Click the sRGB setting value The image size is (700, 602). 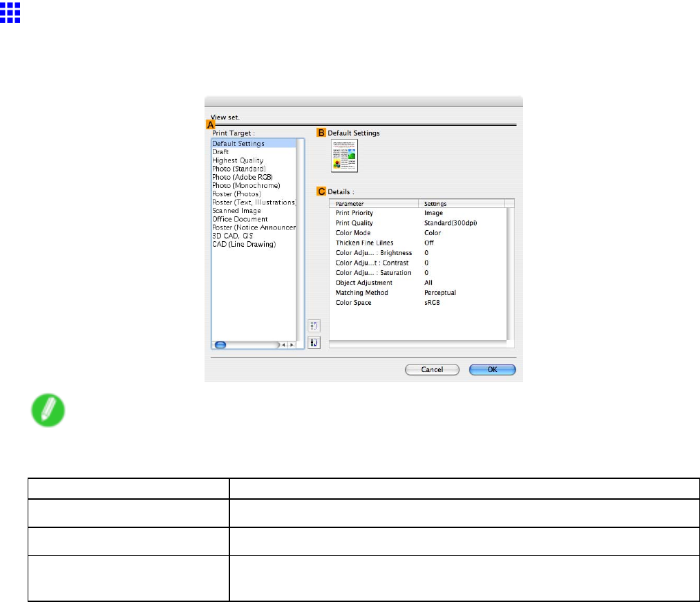pos(432,303)
